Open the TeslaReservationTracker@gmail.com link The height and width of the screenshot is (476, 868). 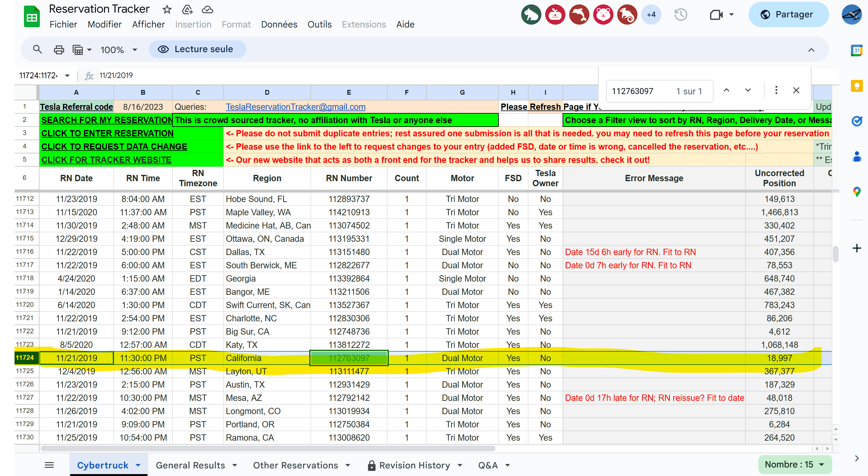pos(296,107)
